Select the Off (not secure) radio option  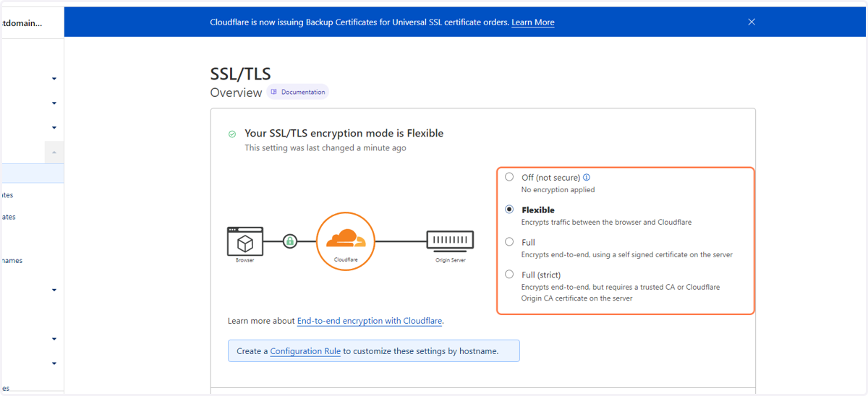pyautogui.click(x=509, y=177)
